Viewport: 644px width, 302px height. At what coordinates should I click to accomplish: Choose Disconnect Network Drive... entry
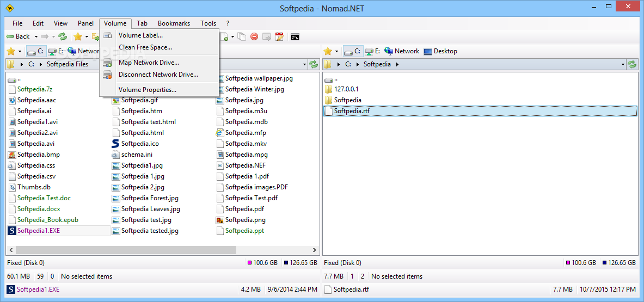160,75
